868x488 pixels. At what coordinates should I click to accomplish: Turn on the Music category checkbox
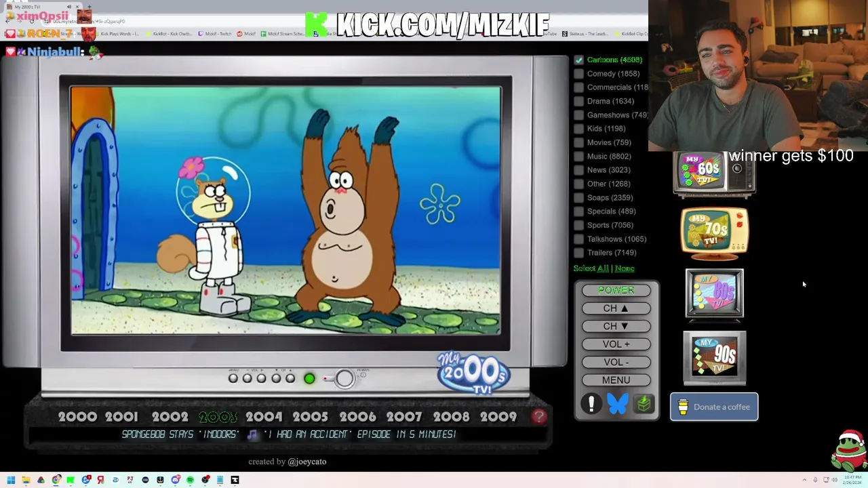pos(578,157)
